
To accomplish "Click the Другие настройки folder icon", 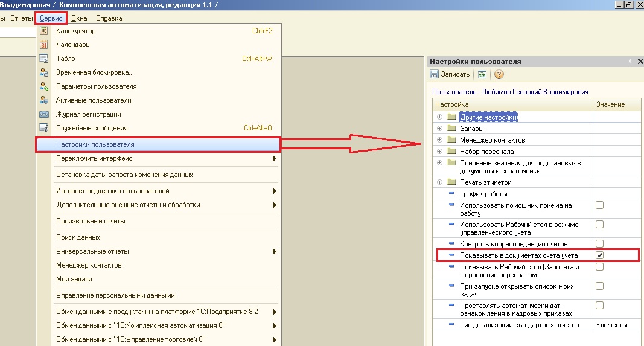I will (x=452, y=117).
